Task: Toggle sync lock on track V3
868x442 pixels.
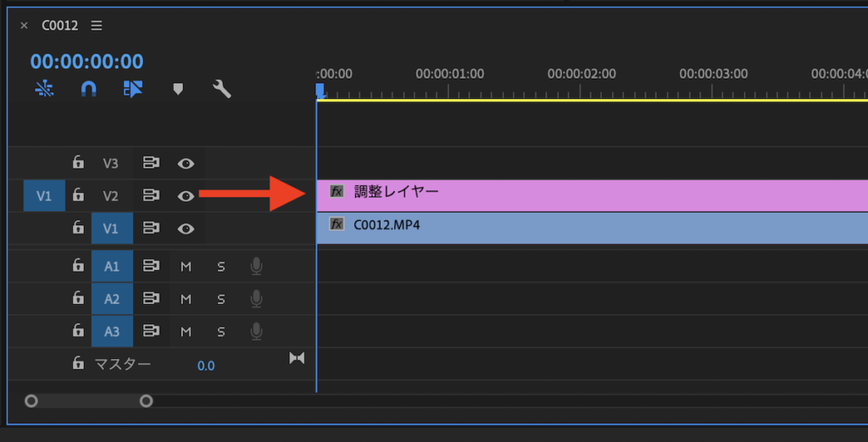Action: [151, 163]
